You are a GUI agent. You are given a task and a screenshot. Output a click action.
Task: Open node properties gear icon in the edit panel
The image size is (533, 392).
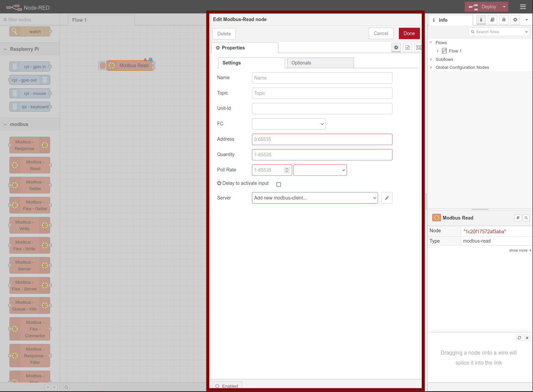click(396, 48)
